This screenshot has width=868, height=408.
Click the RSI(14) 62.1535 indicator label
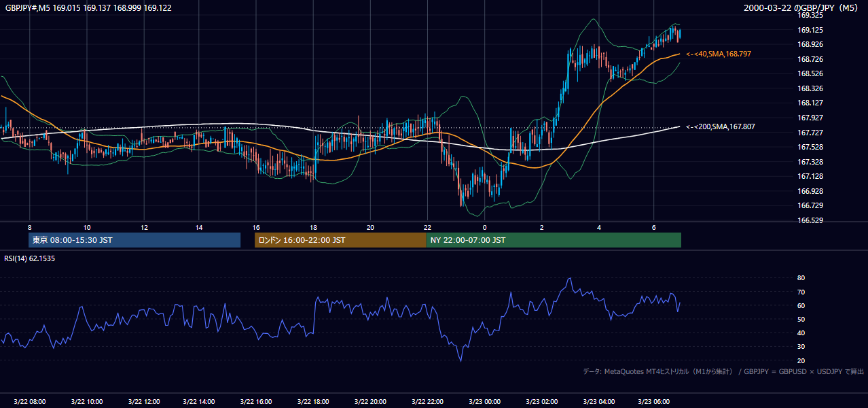[30, 258]
